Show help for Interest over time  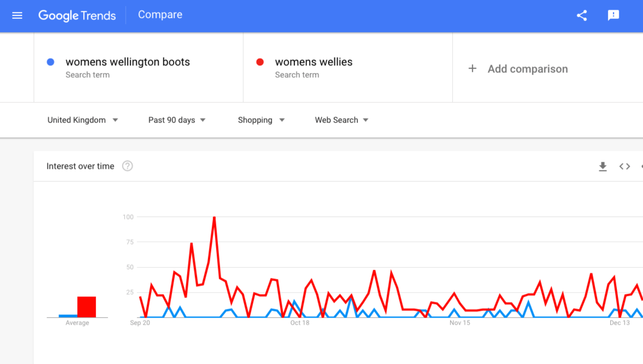coord(128,166)
